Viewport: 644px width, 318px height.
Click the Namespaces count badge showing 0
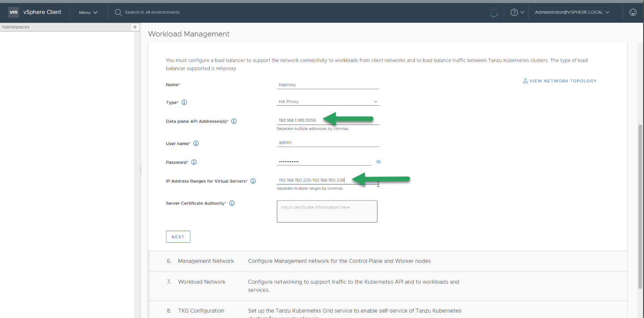(135, 27)
